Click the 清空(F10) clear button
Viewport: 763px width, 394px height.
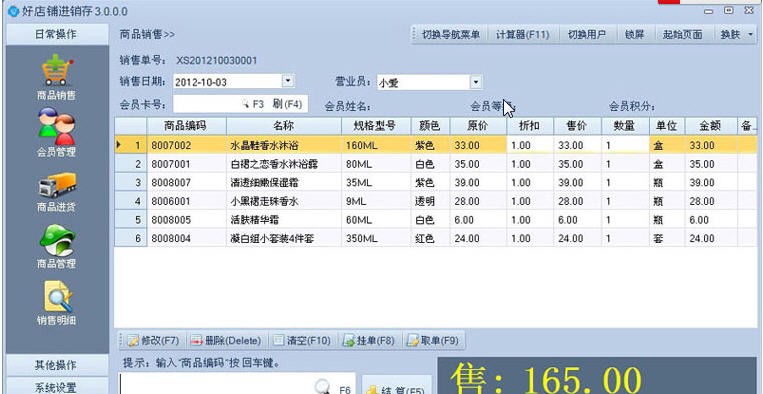[302, 340]
